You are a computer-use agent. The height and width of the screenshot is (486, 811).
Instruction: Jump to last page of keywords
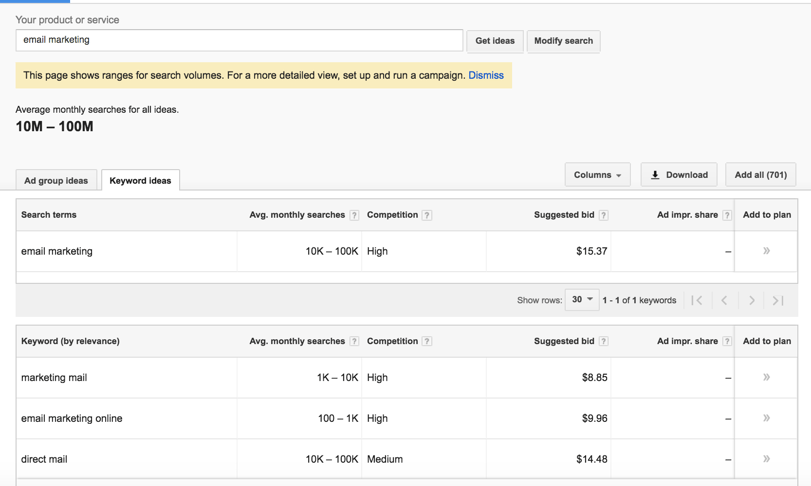778,300
